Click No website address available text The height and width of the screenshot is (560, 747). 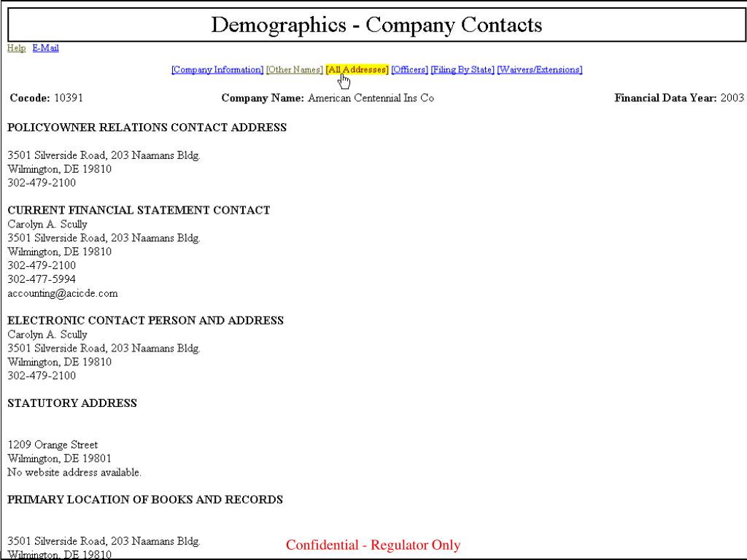(74, 472)
